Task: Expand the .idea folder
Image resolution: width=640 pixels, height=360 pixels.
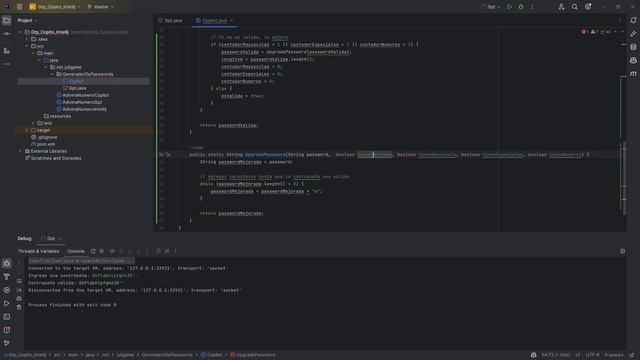Action: click(27, 39)
